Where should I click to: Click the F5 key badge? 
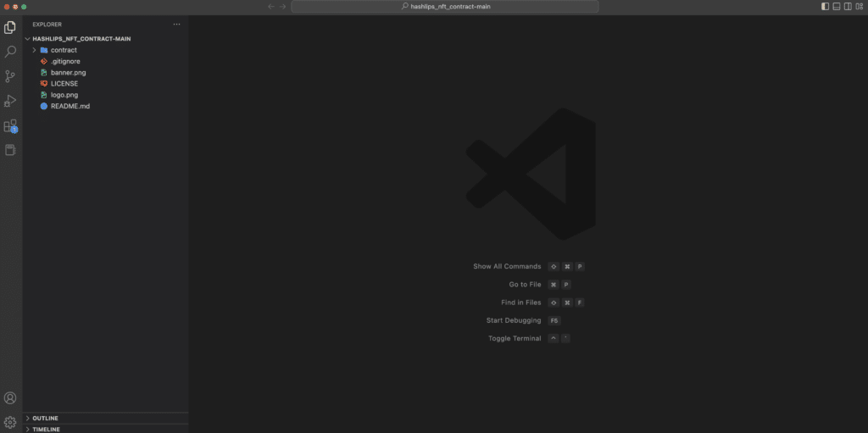pos(554,320)
